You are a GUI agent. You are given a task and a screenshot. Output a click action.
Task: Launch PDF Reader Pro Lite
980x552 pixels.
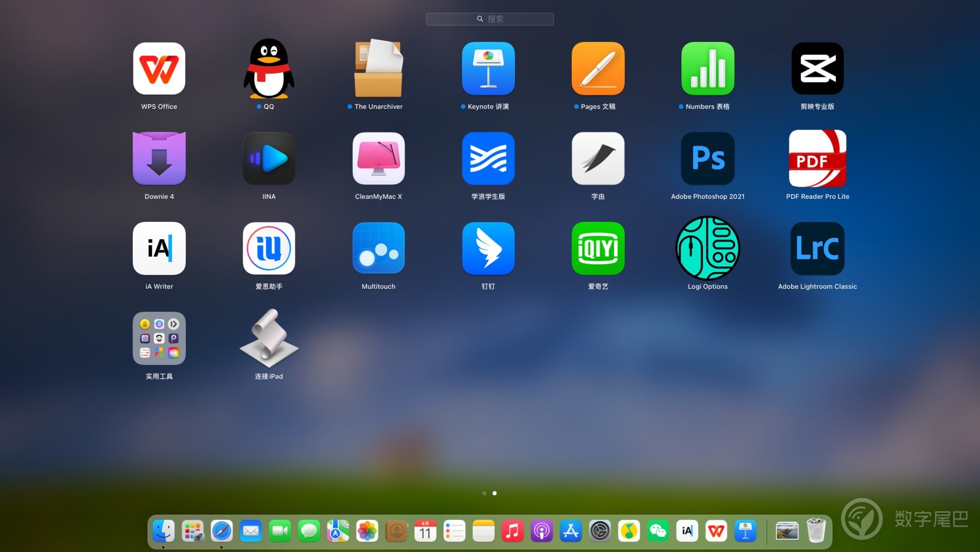pos(817,159)
